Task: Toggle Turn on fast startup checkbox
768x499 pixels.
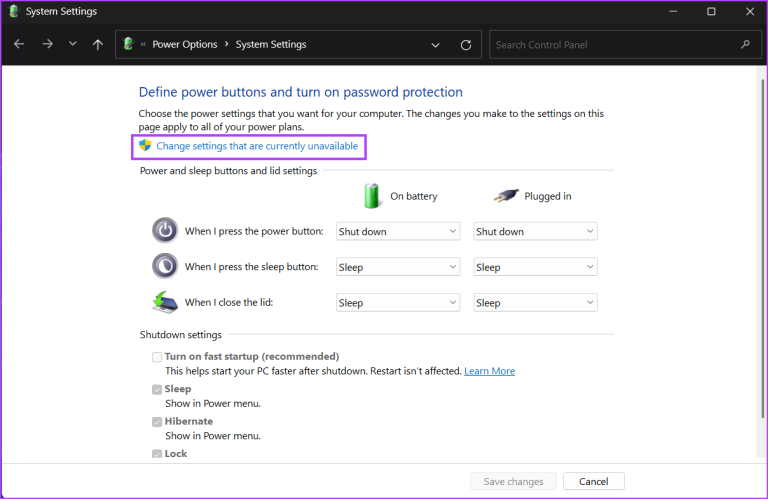Action: [157, 357]
